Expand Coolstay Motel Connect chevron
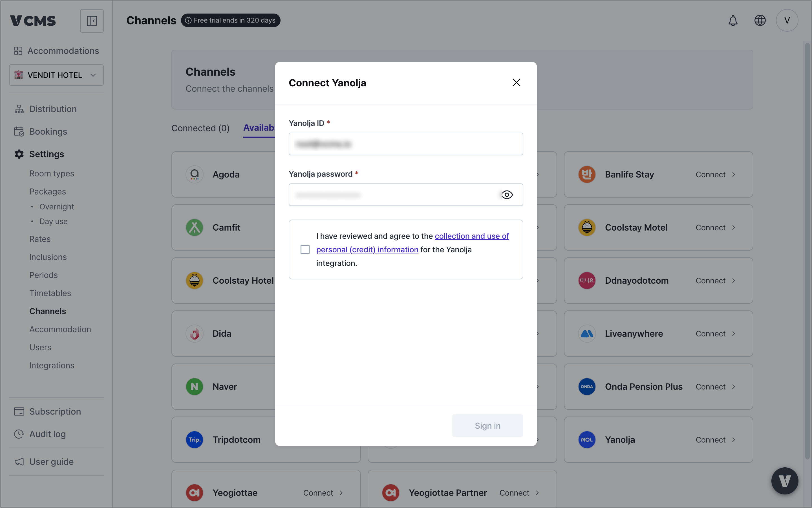The height and width of the screenshot is (508, 812). pos(734,227)
